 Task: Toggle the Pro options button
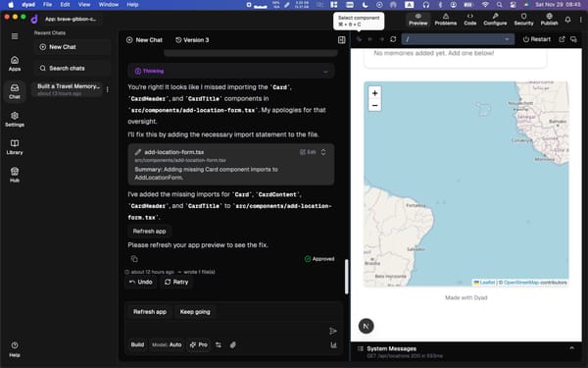click(198, 344)
